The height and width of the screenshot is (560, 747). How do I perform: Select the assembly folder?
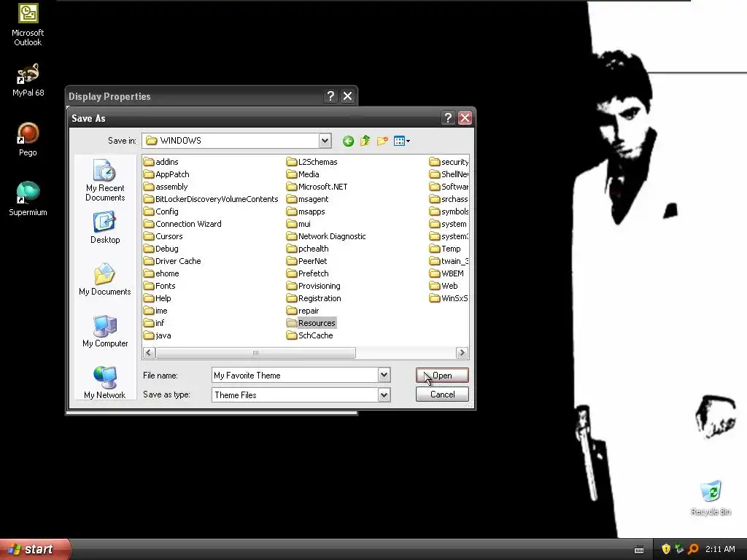point(166,187)
